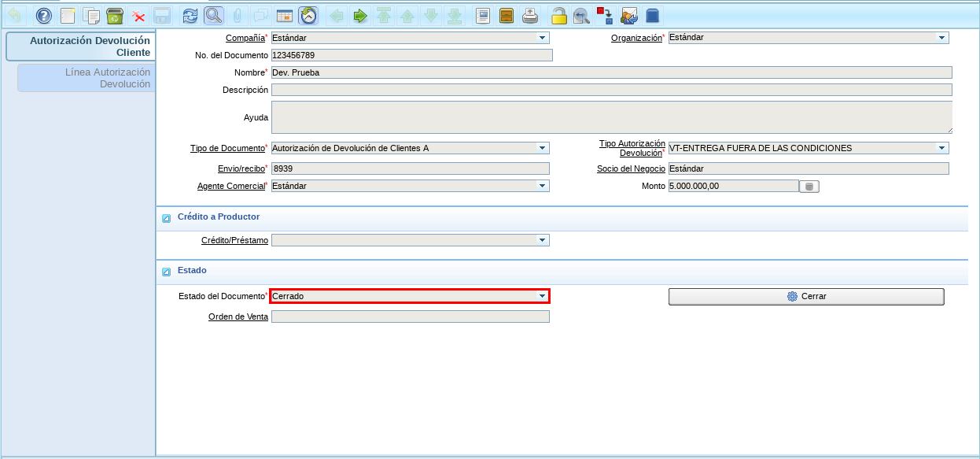Click inside the Ayuda text area
This screenshot has width=980, height=459.
click(x=611, y=117)
